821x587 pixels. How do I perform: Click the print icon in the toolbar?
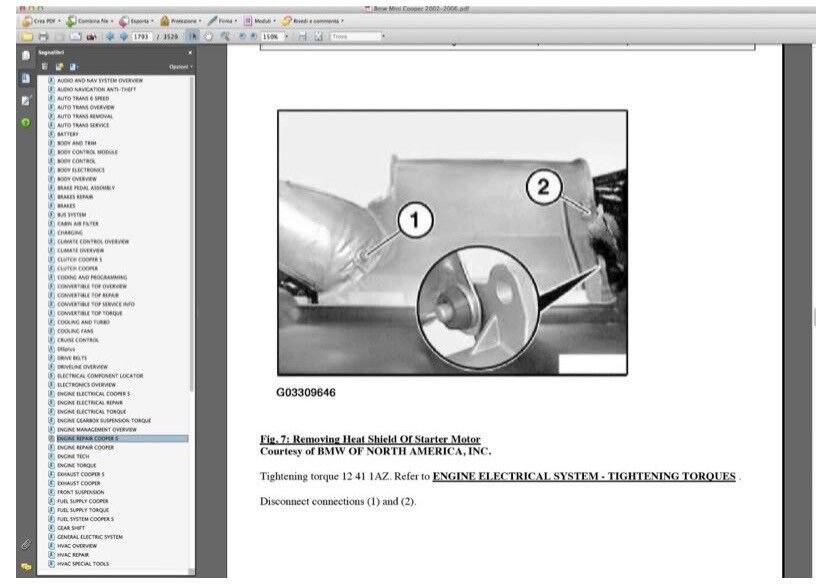point(44,36)
